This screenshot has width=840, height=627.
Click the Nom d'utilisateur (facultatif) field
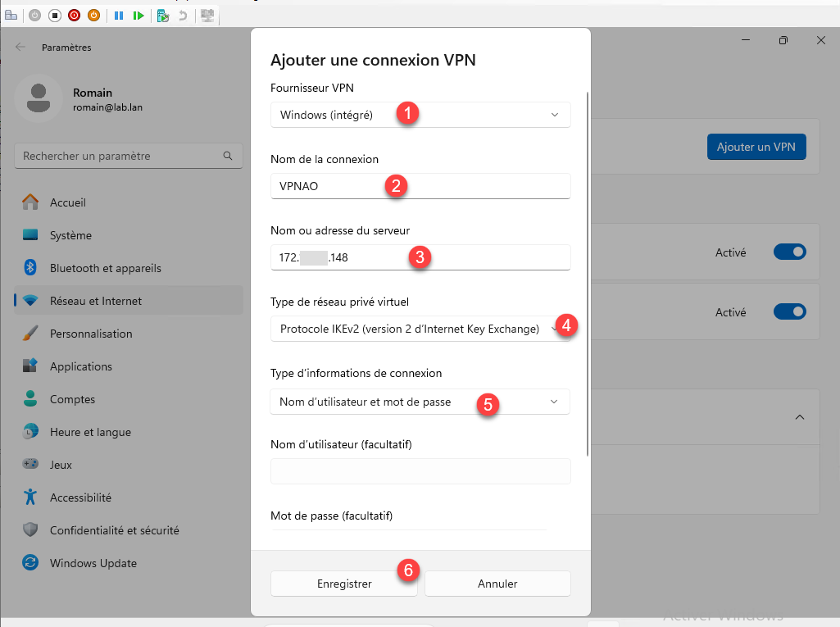click(x=420, y=471)
